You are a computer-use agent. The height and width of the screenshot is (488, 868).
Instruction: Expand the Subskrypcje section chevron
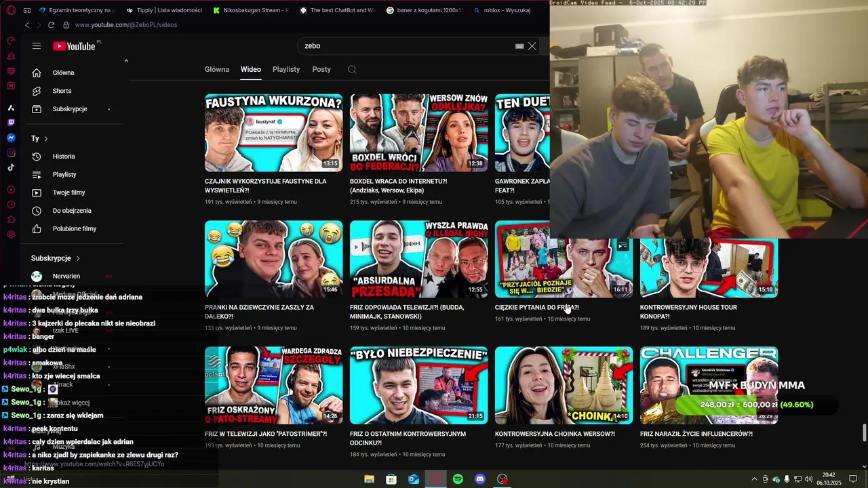78,258
